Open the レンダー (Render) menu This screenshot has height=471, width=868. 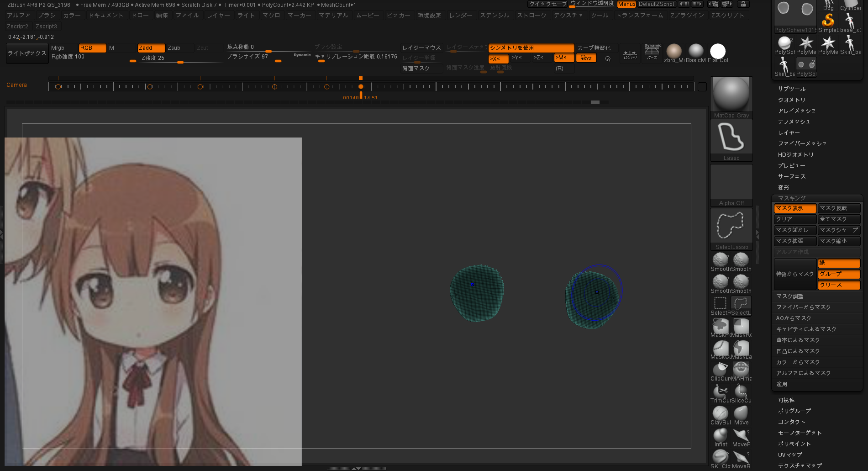461,16
